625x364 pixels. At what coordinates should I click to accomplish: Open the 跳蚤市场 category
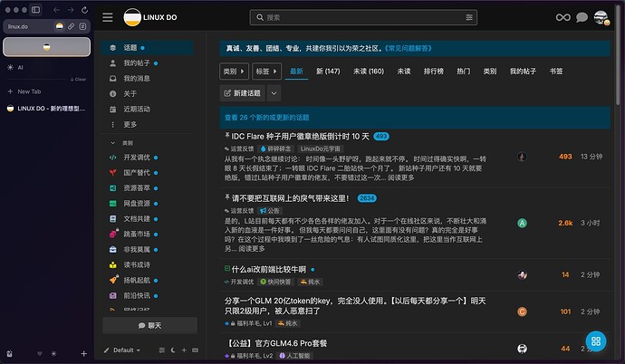(148, 235)
